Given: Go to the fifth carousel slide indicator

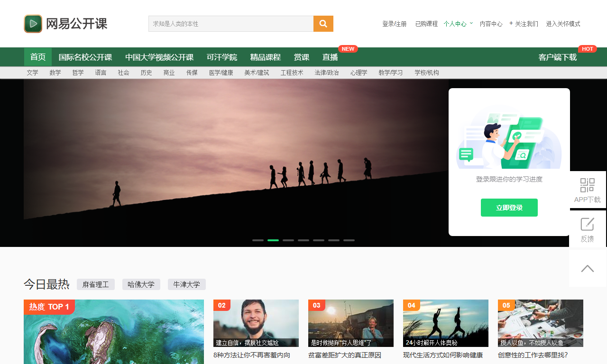Looking at the screenshot, I should click(319, 240).
